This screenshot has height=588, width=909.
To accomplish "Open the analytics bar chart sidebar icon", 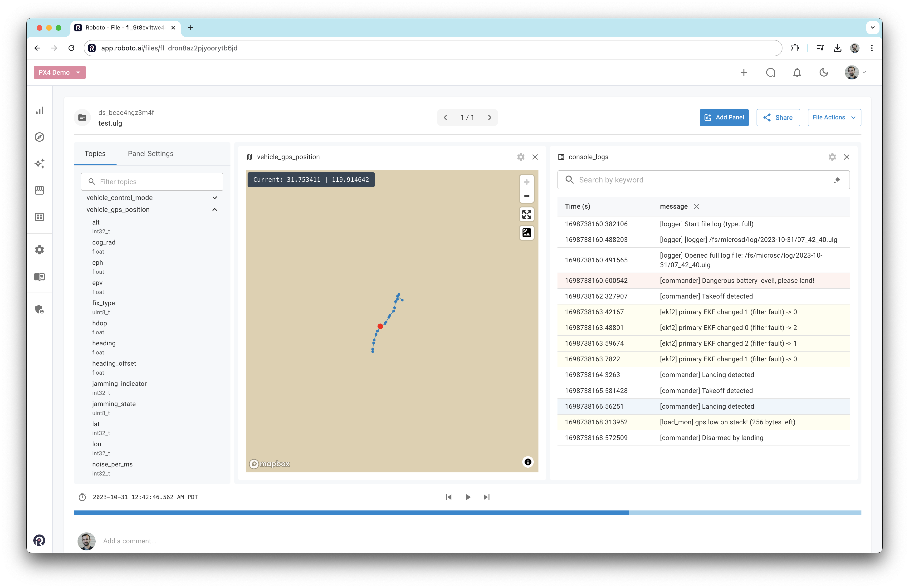I will click(40, 111).
